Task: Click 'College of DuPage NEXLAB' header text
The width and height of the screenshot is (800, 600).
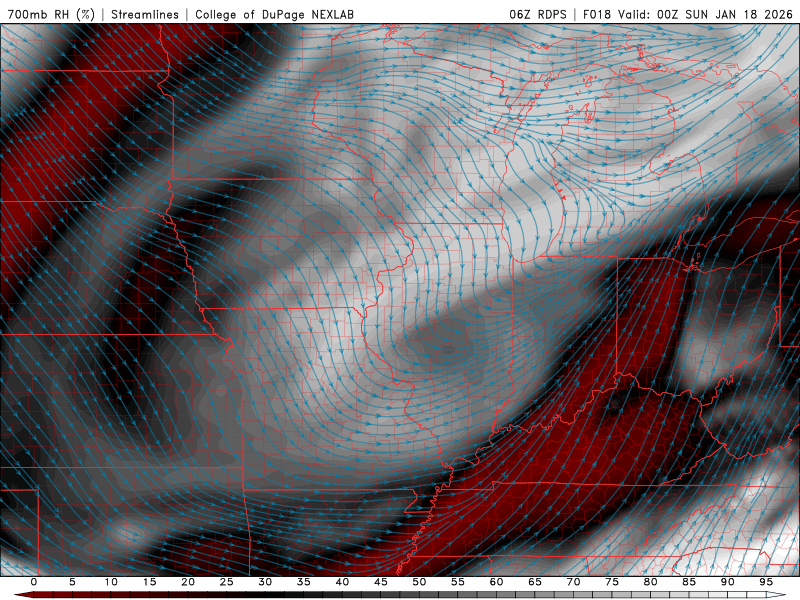Action: 274,14
